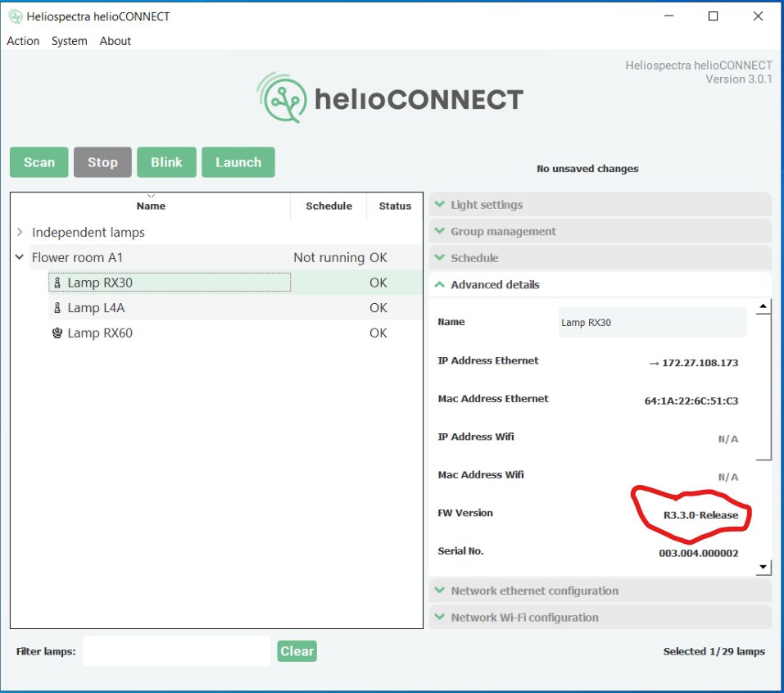The image size is (784, 693).
Task: Click the Mac Address Wifi N/A value
Action: pos(728,477)
